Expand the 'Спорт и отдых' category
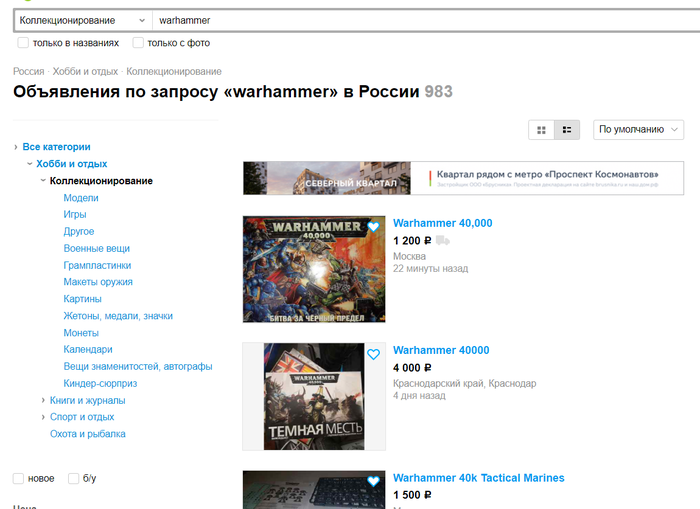Viewport: 700px width, 509px height. (x=43, y=417)
